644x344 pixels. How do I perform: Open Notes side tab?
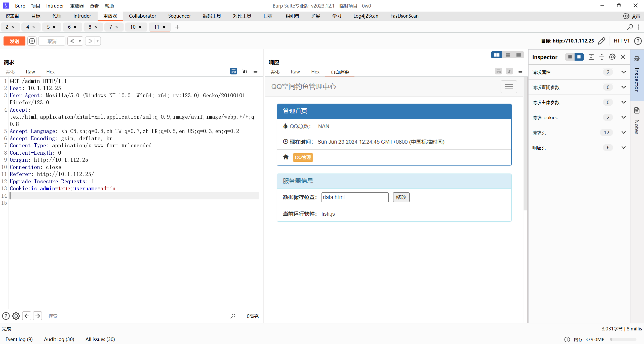(x=637, y=122)
